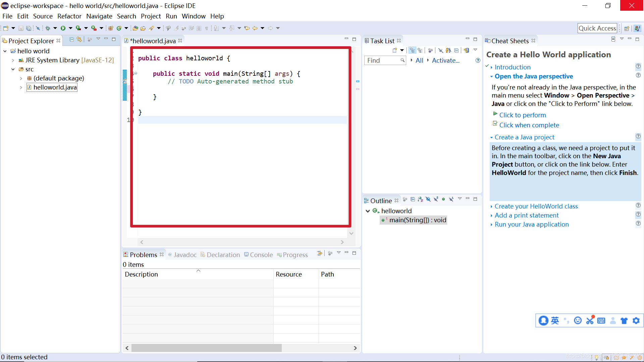The image size is (644, 362).
Task: Click New Task icon in the Task List
Action: 395,50
